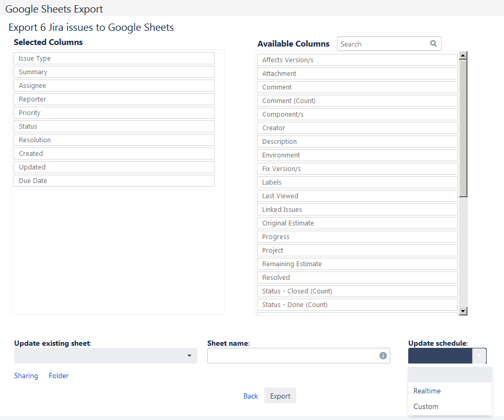Select the Issue Type selected column
The height and width of the screenshot is (420, 504).
[114, 59]
